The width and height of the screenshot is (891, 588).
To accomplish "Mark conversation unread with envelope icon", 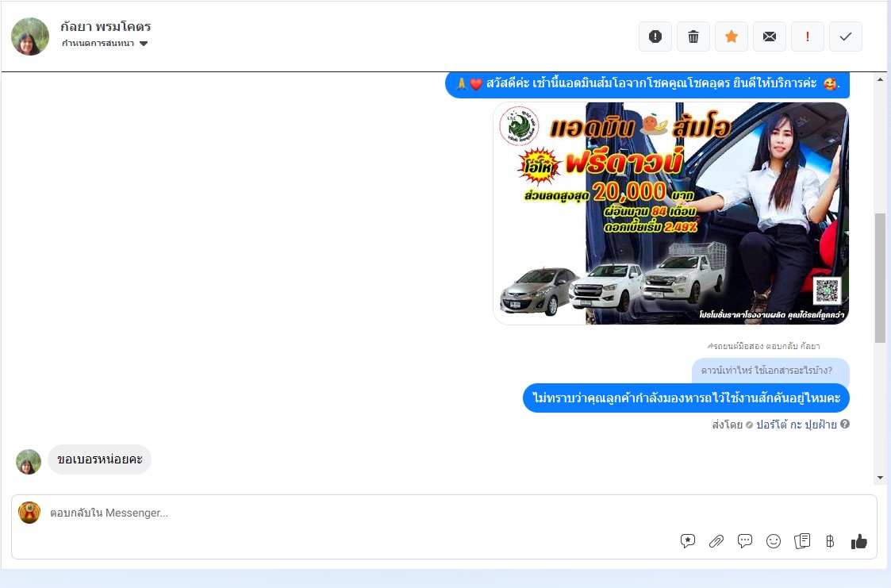I will (770, 37).
